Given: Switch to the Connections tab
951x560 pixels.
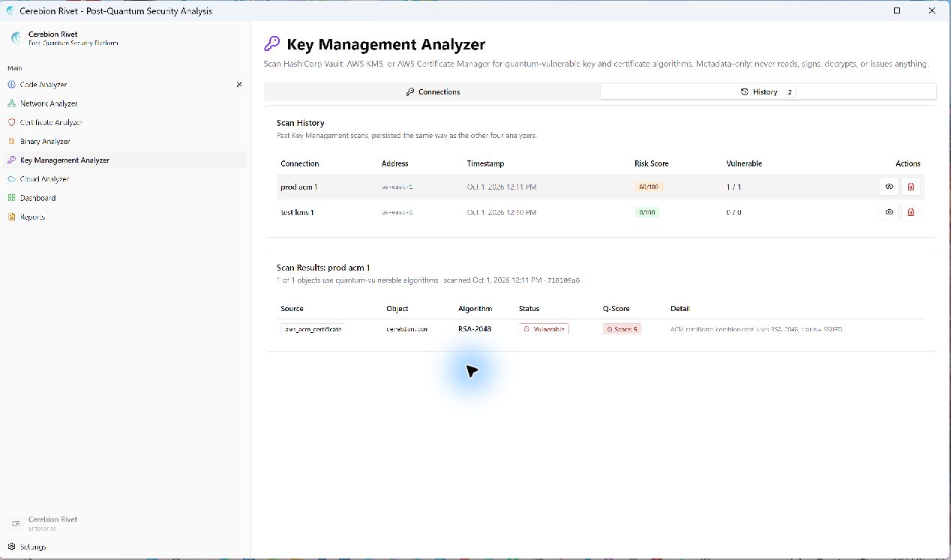Looking at the screenshot, I should tap(433, 91).
